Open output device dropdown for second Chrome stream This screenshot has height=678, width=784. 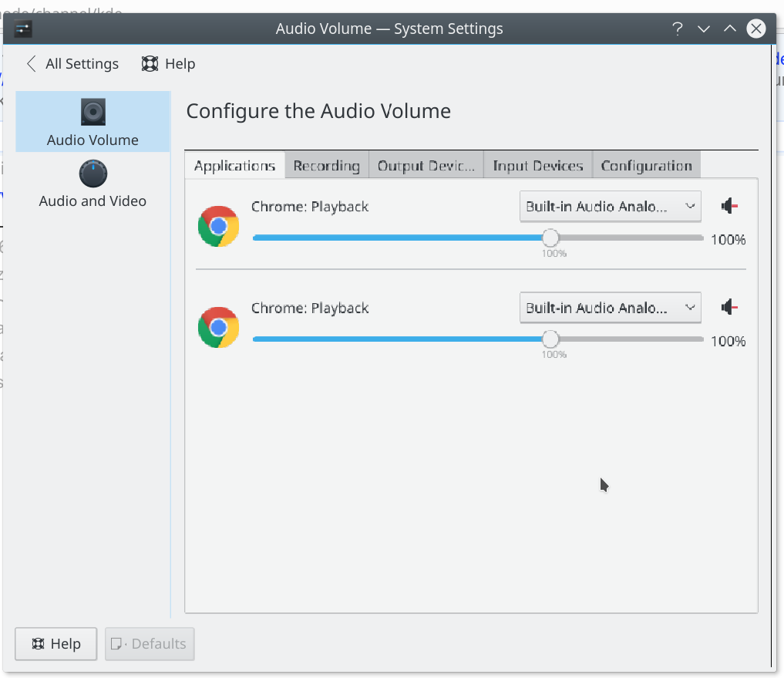tap(610, 307)
